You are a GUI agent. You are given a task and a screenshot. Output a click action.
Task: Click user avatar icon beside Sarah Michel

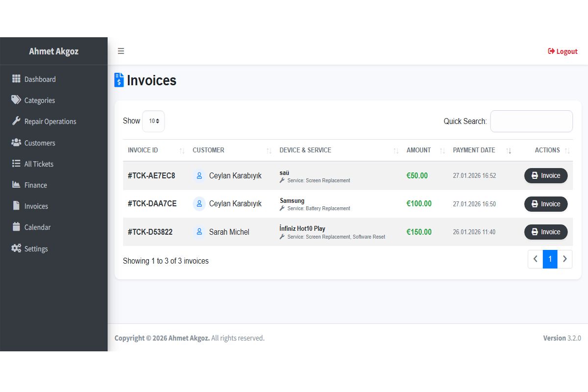coord(199,232)
